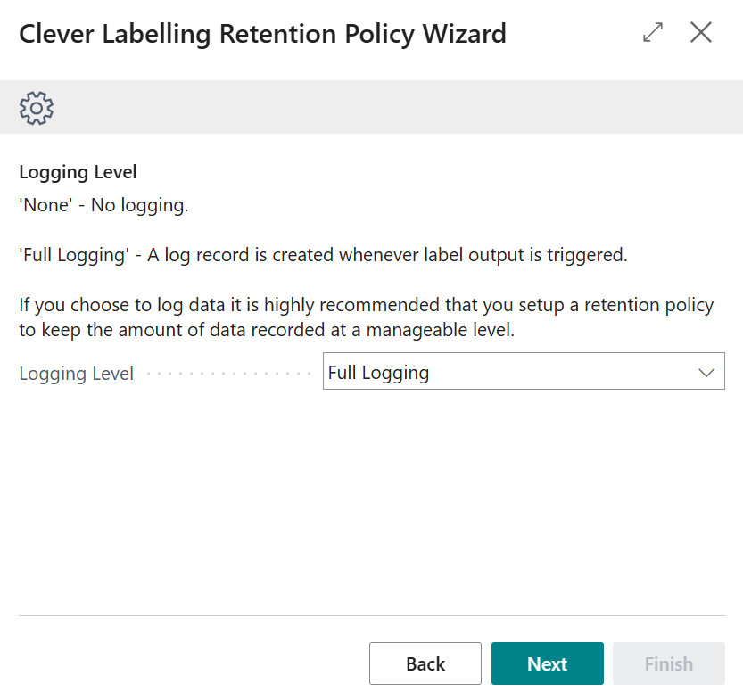This screenshot has height=700, width=743.
Task: Click the Clever Labelling wizard title
Action: [262, 33]
